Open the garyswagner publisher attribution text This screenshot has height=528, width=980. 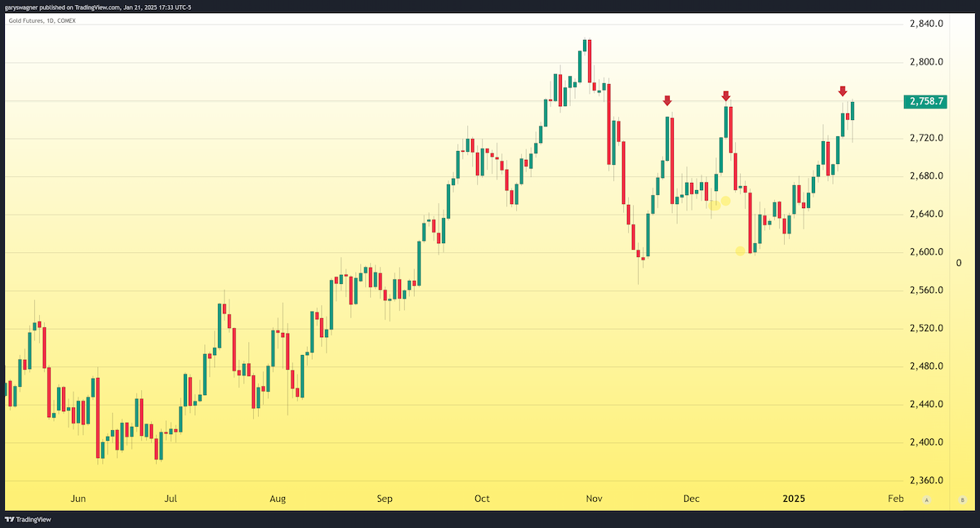click(96, 7)
